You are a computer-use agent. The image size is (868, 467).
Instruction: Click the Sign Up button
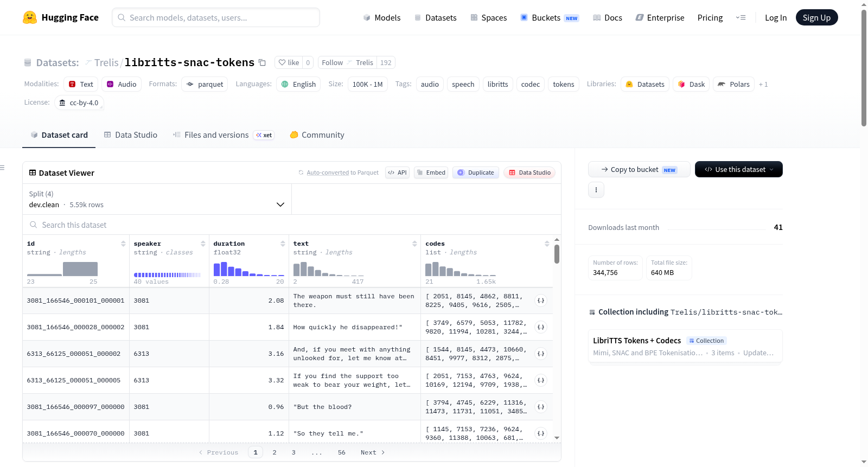pyautogui.click(x=816, y=17)
